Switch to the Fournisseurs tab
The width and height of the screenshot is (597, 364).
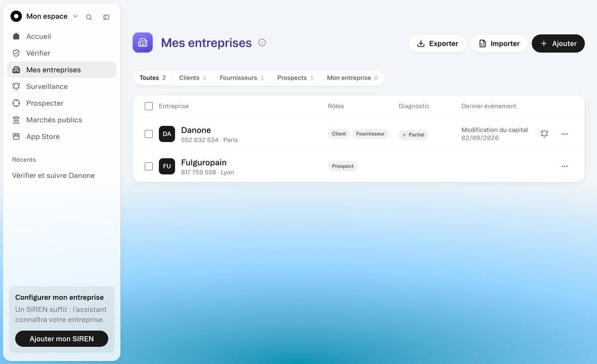[x=242, y=78]
